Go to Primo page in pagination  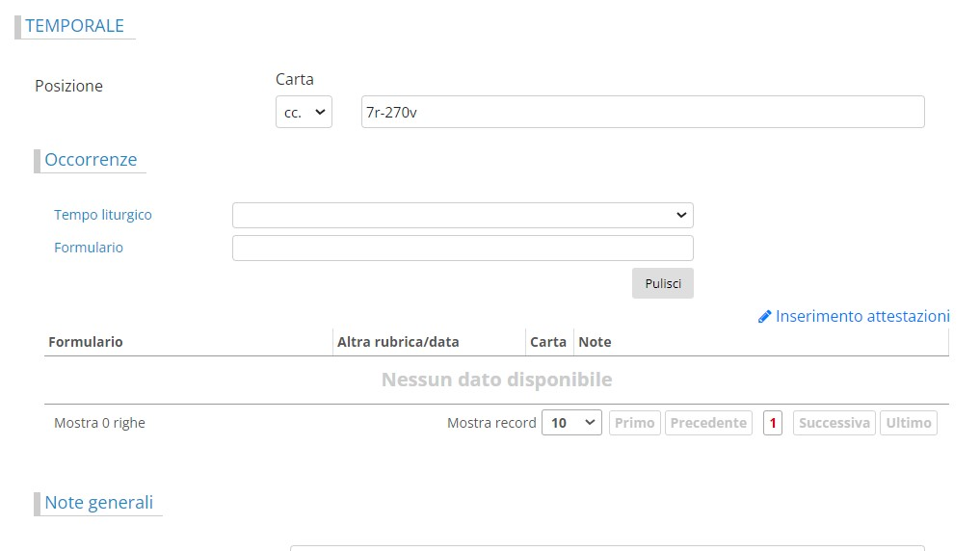click(x=634, y=423)
